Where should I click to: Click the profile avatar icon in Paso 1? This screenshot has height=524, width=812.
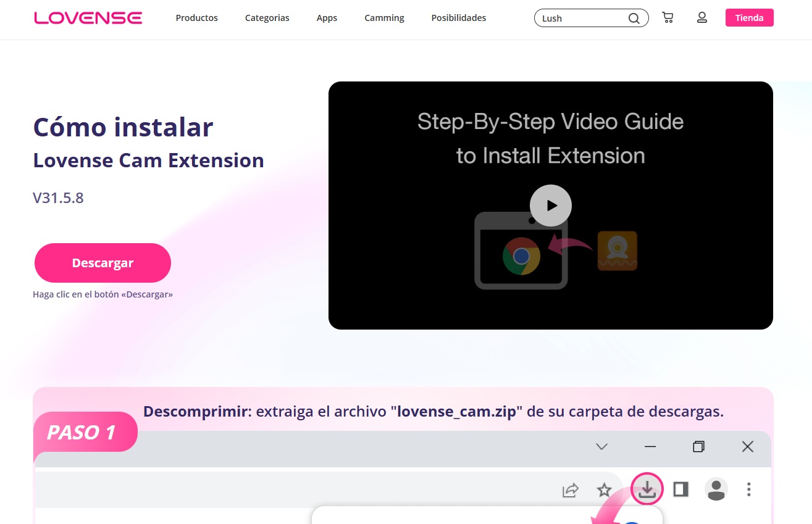point(716,489)
